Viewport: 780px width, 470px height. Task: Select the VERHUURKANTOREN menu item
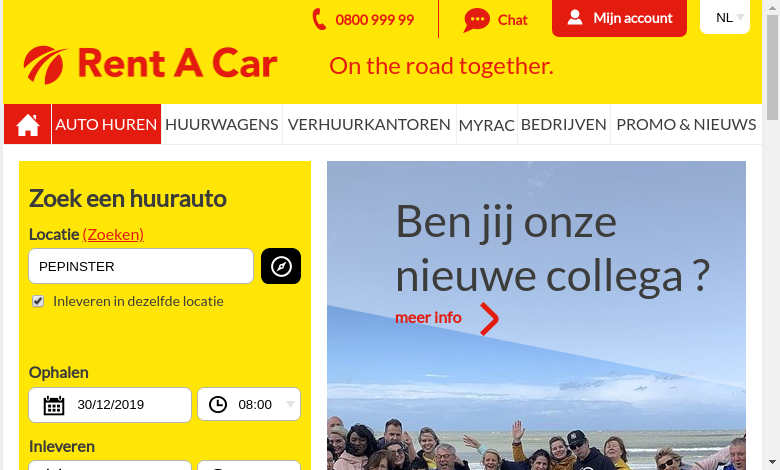coord(369,124)
